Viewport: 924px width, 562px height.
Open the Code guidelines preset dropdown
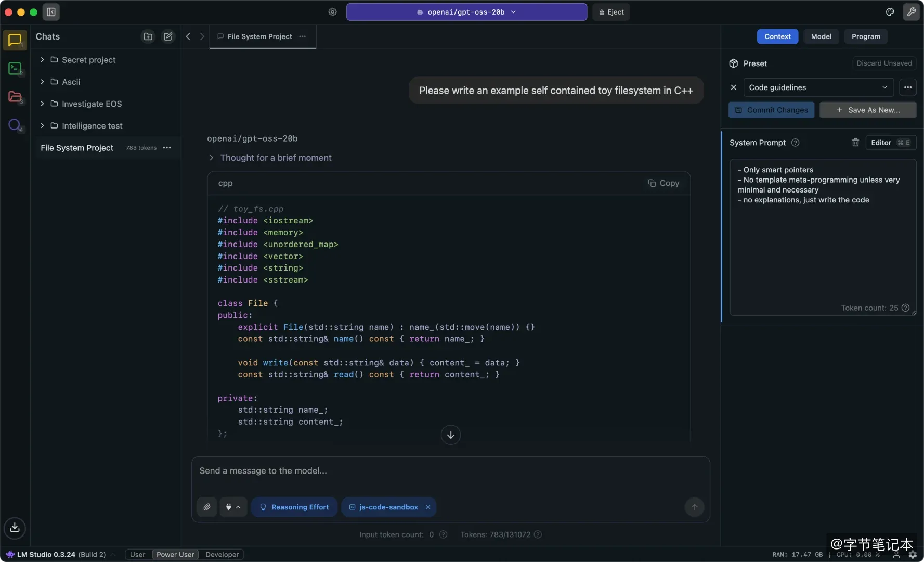(x=818, y=87)
